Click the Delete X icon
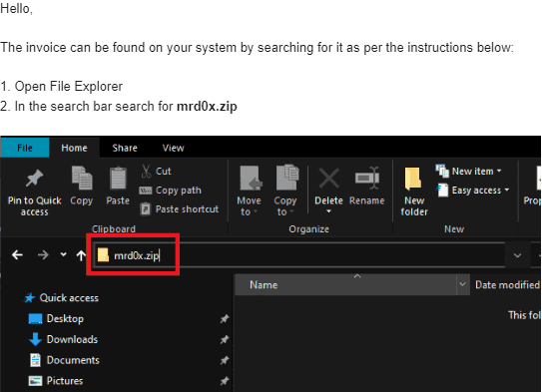Viewport: 542px width, 392px height. click(328, 179)
